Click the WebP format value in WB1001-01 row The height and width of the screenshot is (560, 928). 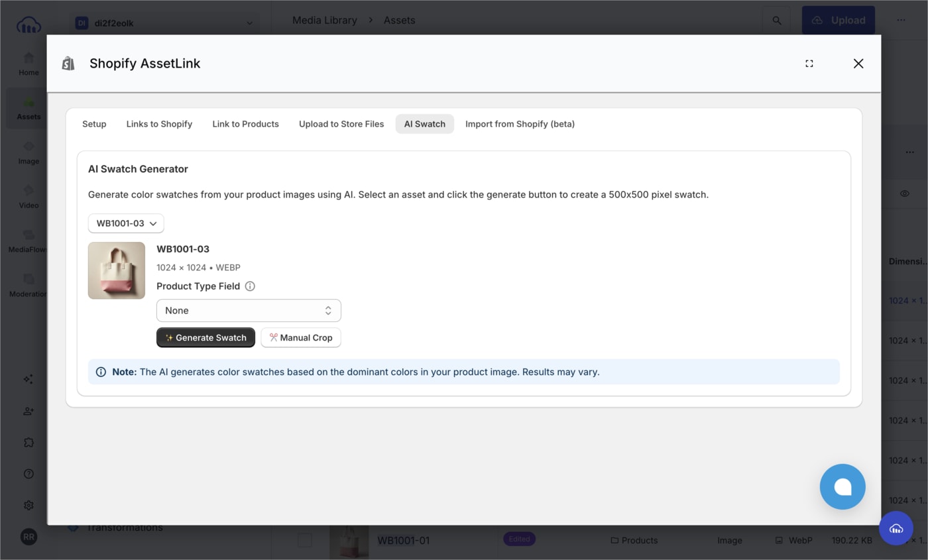(x=794, y=540)
